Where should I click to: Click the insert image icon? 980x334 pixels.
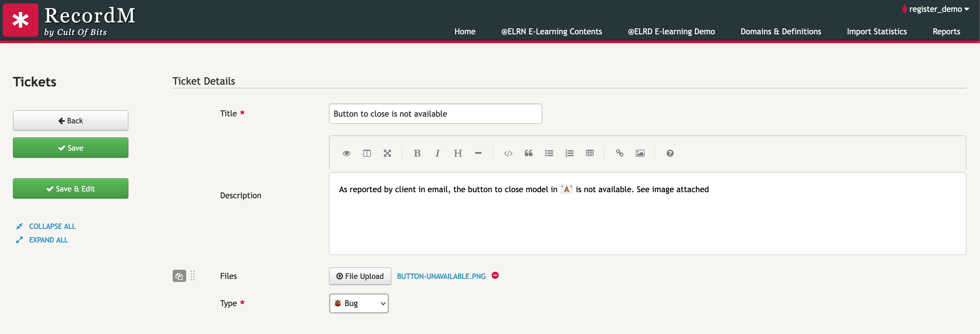(640, 153)
